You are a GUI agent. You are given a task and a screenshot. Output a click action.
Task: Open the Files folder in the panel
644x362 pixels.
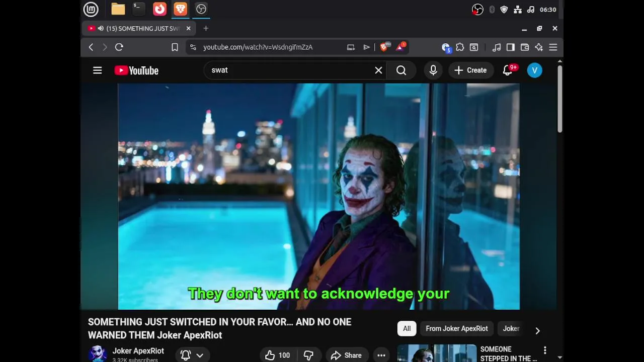click(x=118, y=9)
